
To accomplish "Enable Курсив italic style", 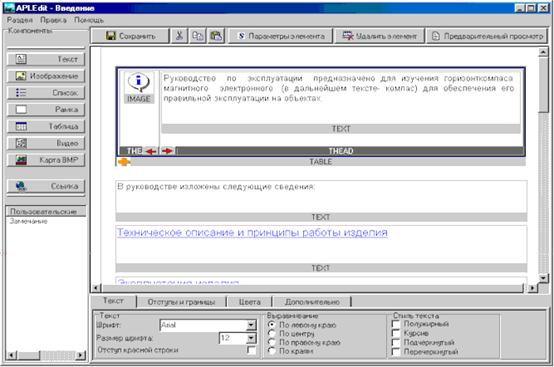I will tap(396, 333).
